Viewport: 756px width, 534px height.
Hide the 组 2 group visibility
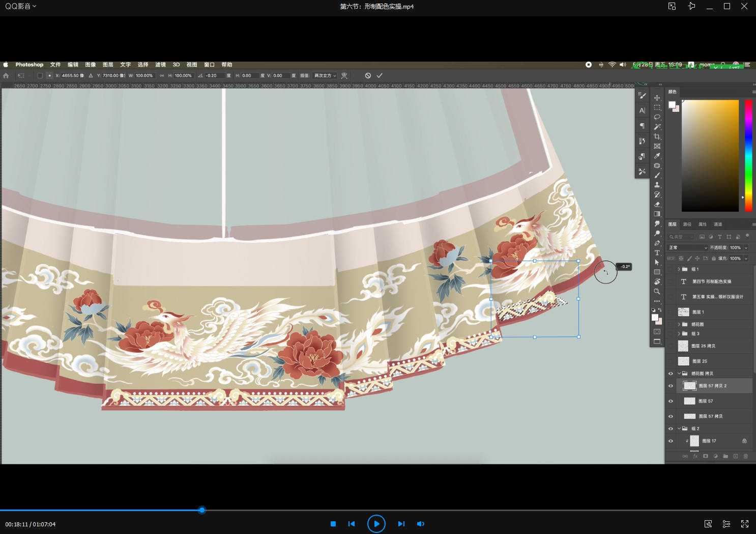click(671, 429)
